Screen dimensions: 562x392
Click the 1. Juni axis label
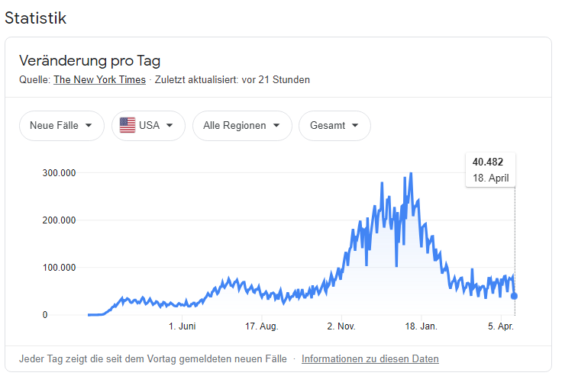coord(182,326)
